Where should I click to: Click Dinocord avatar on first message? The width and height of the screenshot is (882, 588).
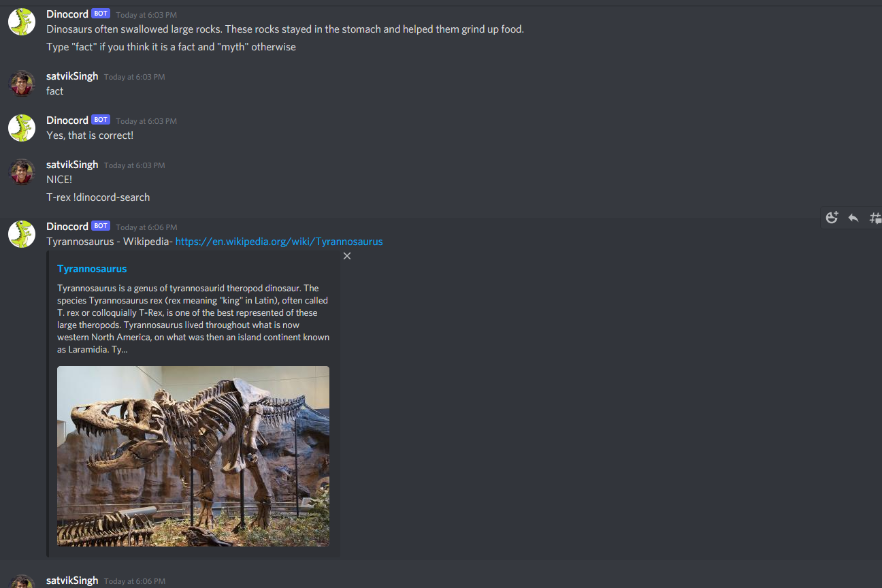click(22, 22)
